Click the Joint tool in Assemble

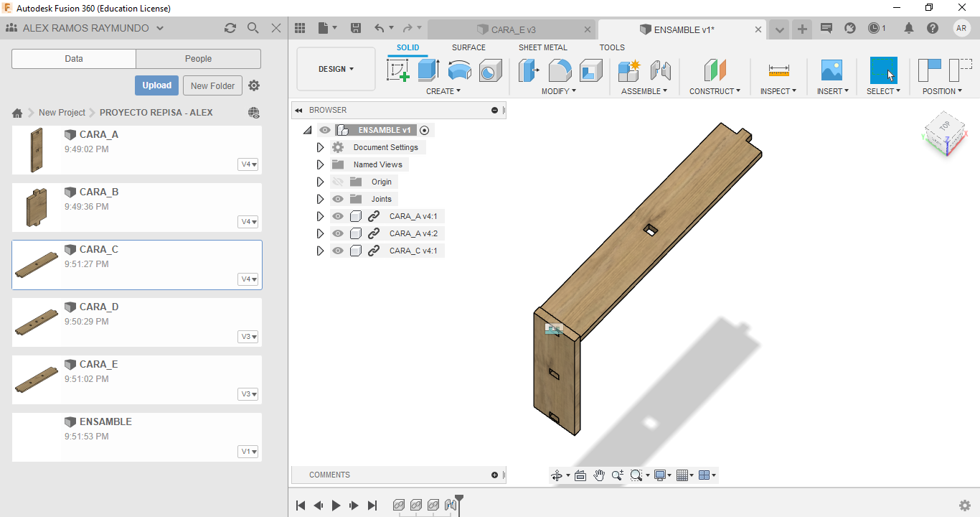pos(660,70)
